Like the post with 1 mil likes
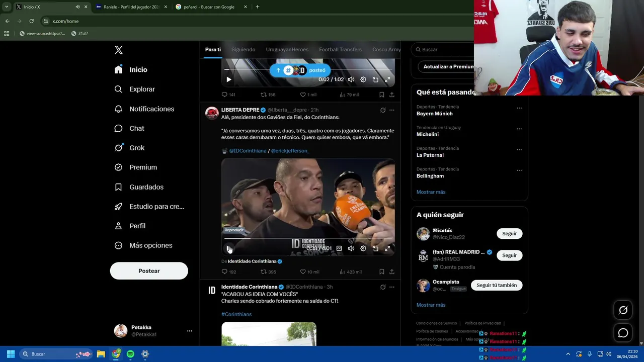The height and width of the screenshot is (362, 644). pyautogui.click(x=308, y=95)
